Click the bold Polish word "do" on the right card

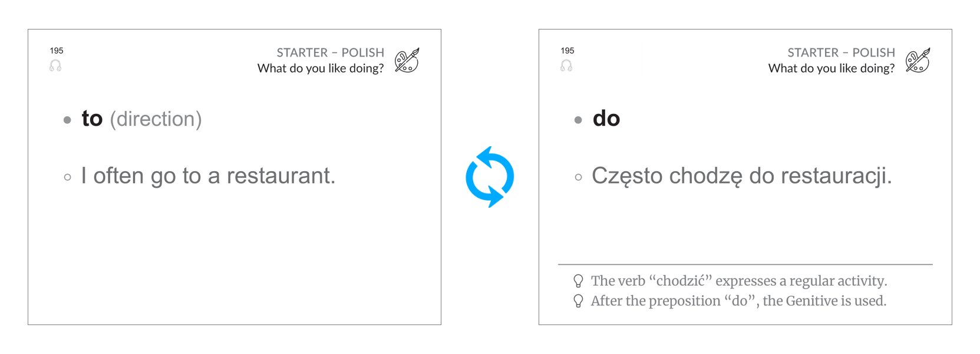pyautogui.click(x=606, y=119)
